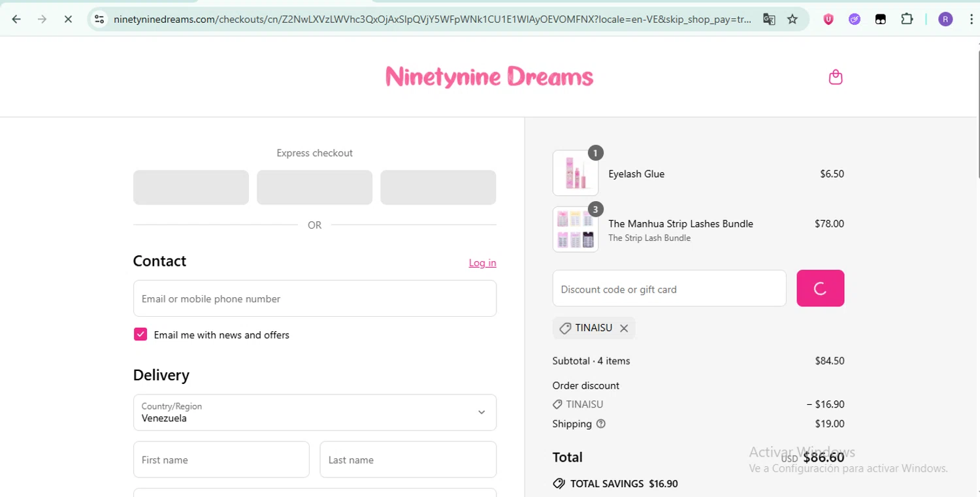Image resolution: width=980 pixels, height=497 pixels.
Task: Click the $84.50 subtotal amount
Action: point(829,361)
